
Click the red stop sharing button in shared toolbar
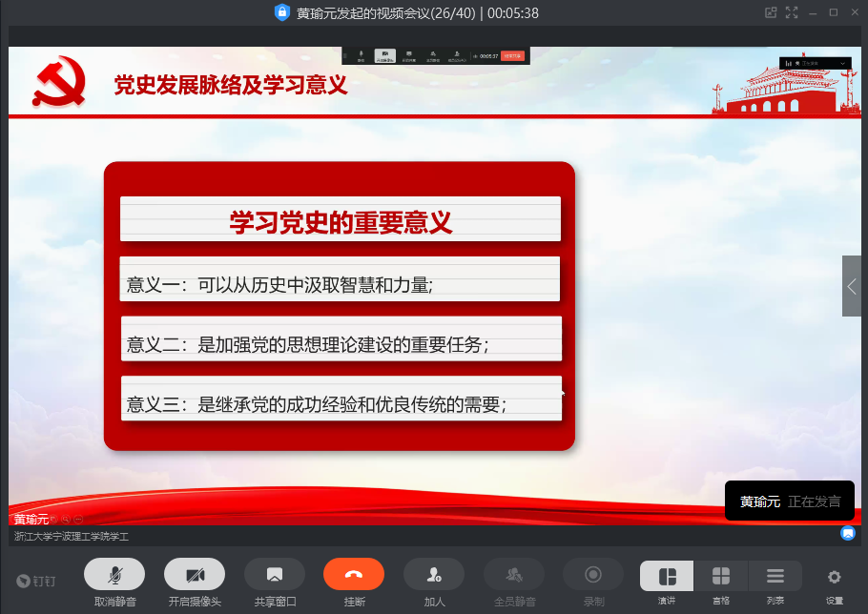513,56
